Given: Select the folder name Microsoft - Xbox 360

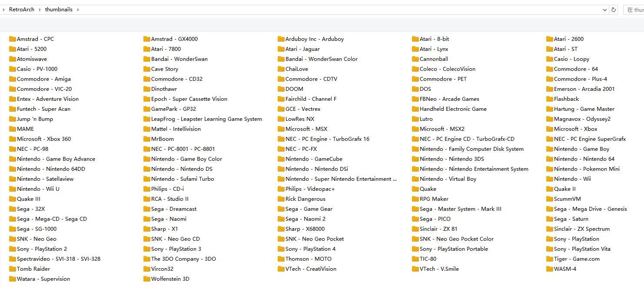Looking at the screenshot, I should 44,139.
